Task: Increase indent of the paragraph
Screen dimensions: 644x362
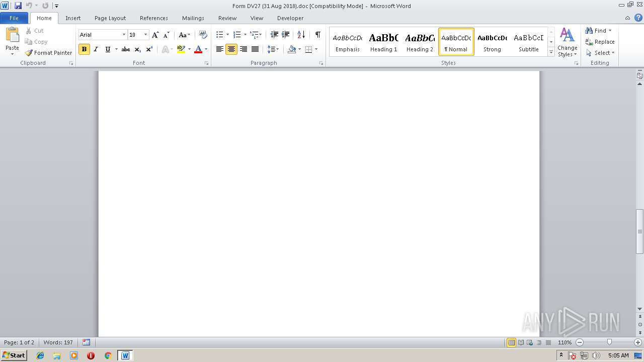Action: coord(285,35)
